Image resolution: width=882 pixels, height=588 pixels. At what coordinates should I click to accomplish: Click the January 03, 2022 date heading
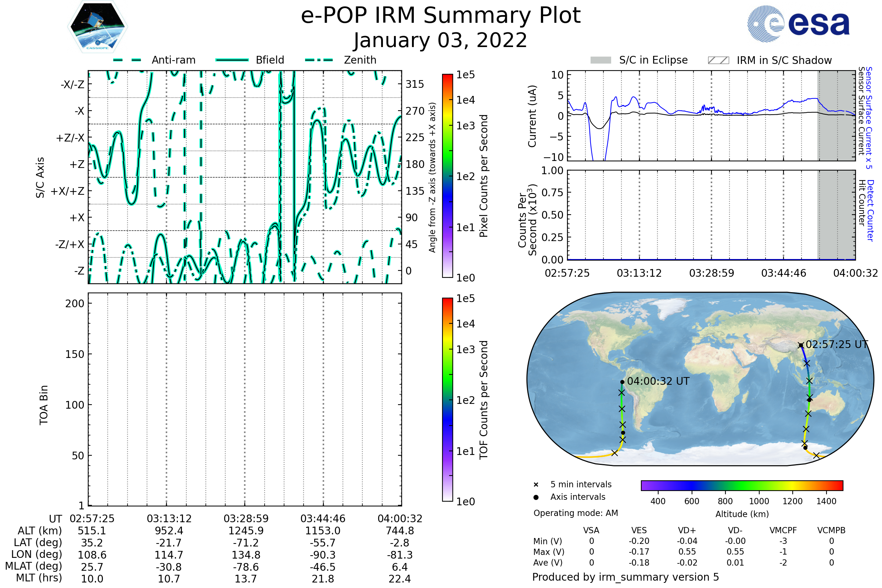click(441, 40)
